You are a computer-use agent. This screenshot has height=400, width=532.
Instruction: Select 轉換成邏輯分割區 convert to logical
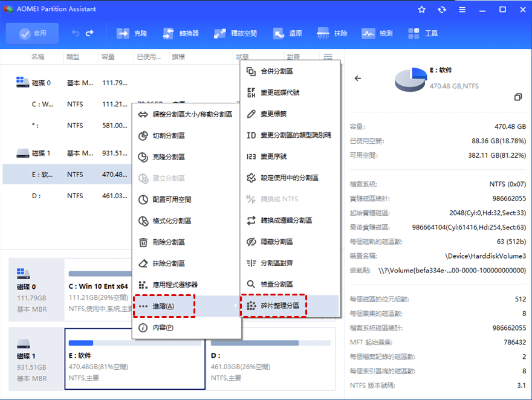(x=290, y=221)
